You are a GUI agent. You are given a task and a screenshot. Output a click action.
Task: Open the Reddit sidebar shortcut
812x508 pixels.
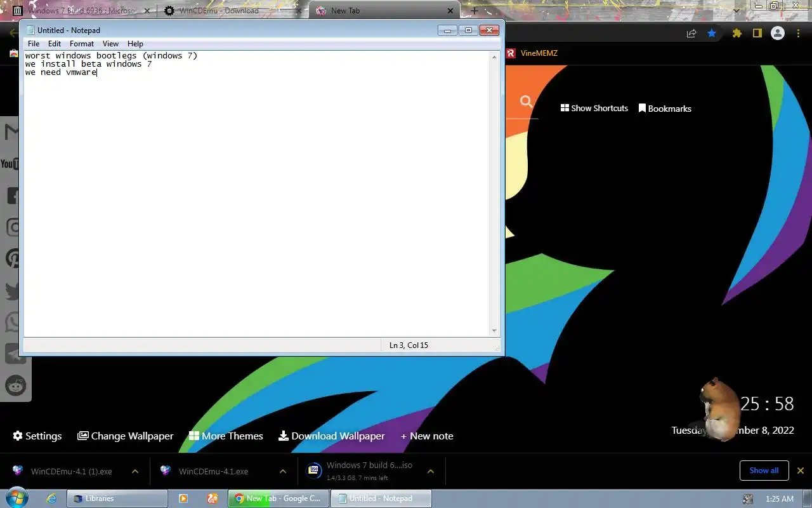point(15,385)
